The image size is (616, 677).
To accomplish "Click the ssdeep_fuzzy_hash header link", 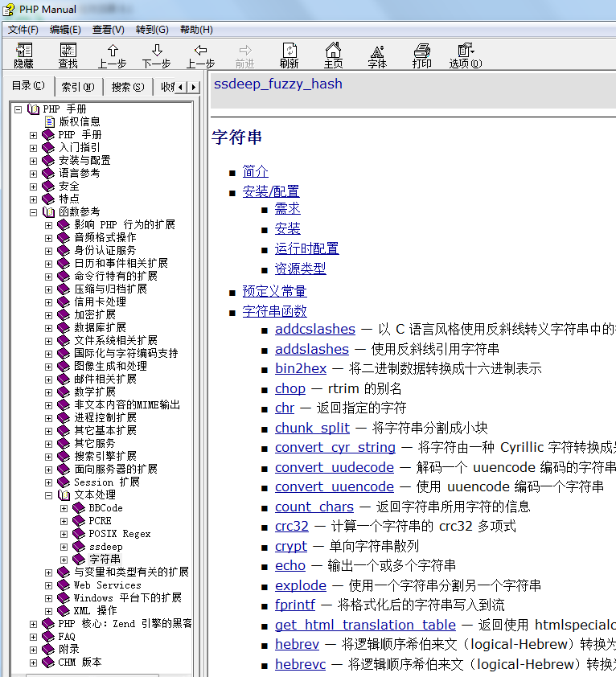I will [x=278, y=84].
